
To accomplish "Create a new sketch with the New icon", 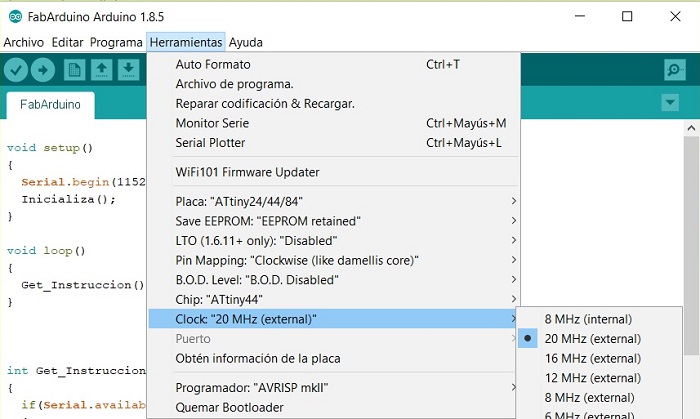I will (x=75, y=70).
